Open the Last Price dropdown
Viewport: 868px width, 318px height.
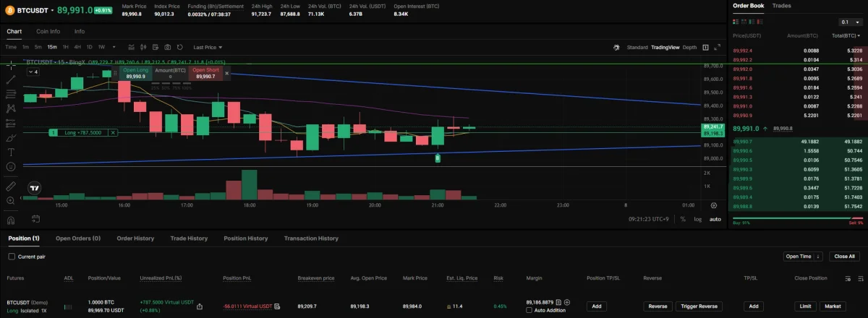(208, 47)
